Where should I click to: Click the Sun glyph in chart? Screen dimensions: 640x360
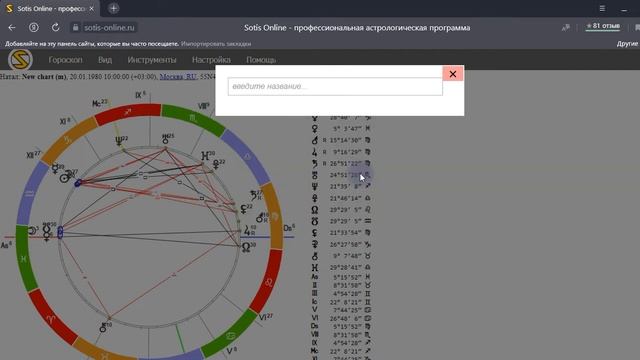[64, 178]
